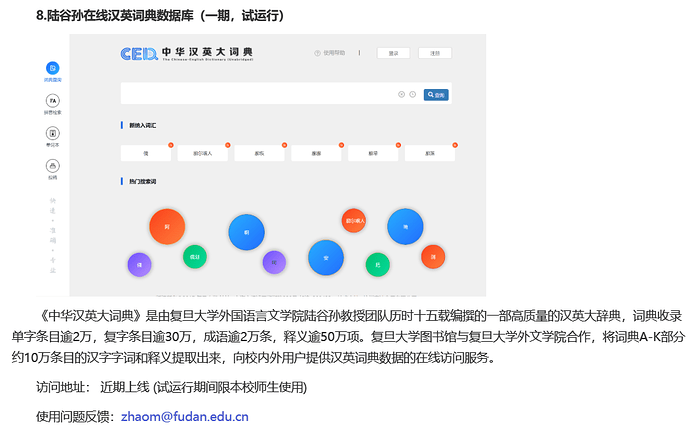Click the 使用帮助 question mark icon
Screen dimensions: 690x438
coord(319,53)
